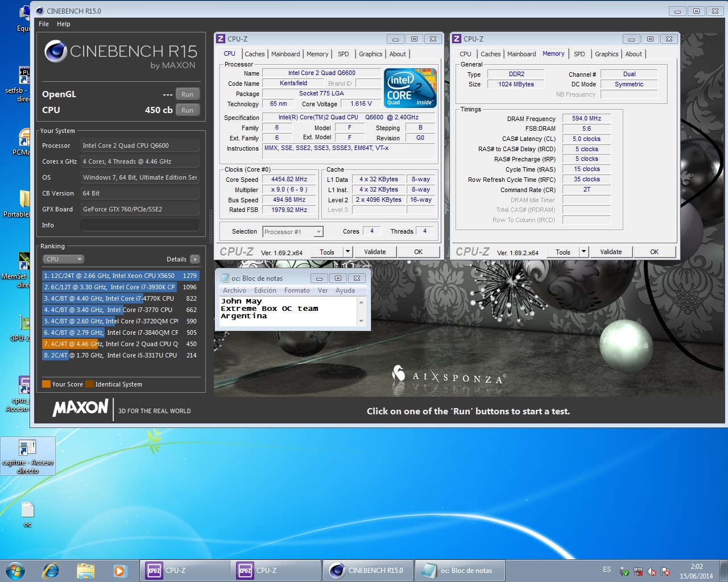Click Notepad scrollbar down arrow
This screenshot has width=728, height=582.
361,321
